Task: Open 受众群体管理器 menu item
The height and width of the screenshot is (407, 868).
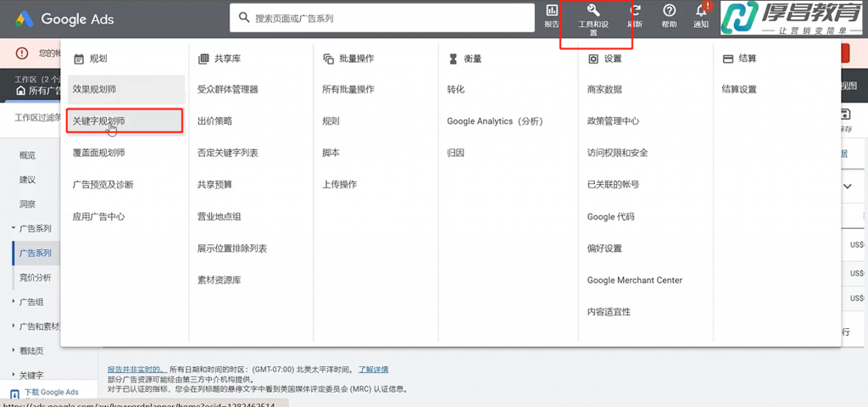Action: [x=227, y=89]
